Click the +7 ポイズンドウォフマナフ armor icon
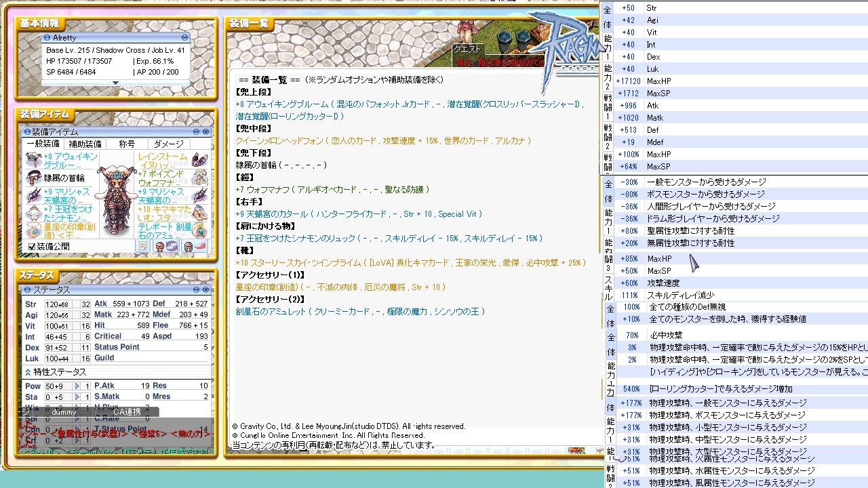This screenshot has height=488, width=868. click(x=199, y=178)
